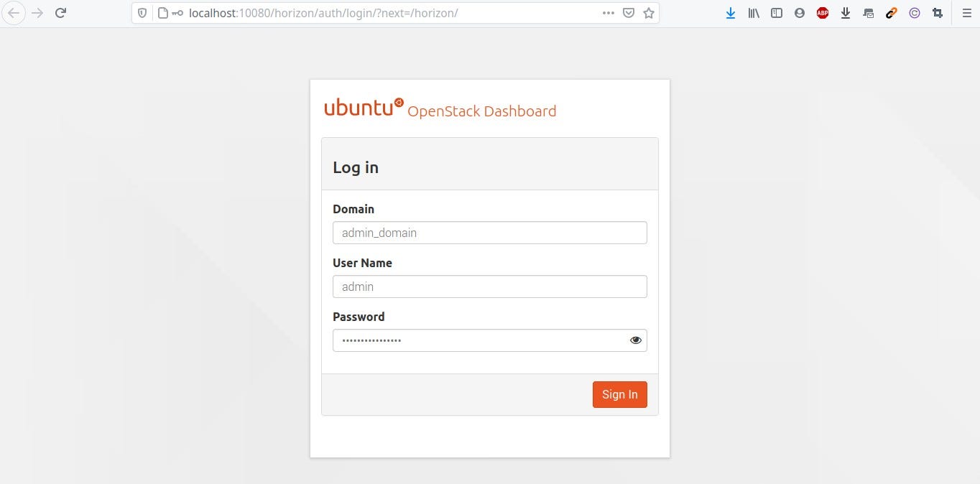Screen dimensions: 980x484
Task: Click the purple circular C extension icon
Action: (915, 13)
